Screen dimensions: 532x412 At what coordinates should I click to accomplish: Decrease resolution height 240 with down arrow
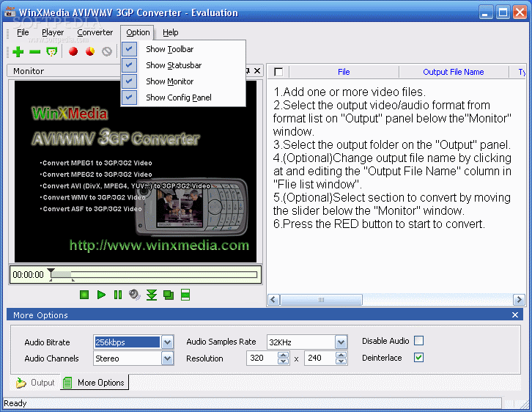[341, 361]
